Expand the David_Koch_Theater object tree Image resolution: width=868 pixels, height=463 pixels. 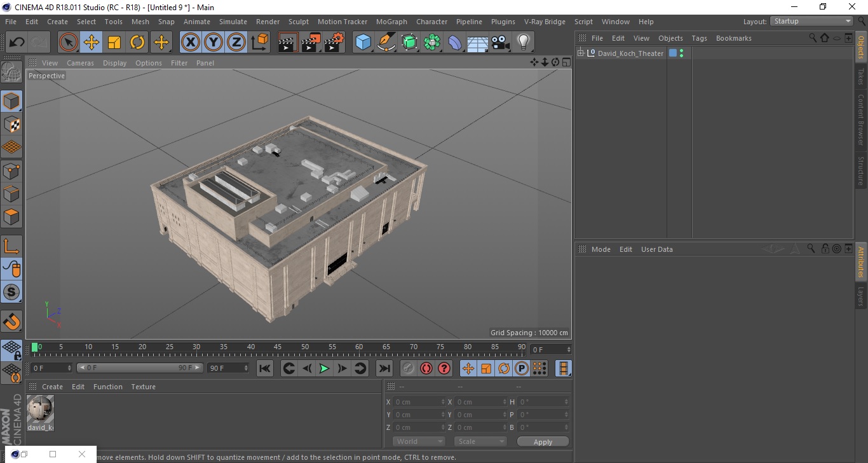(x=580, y=53)
